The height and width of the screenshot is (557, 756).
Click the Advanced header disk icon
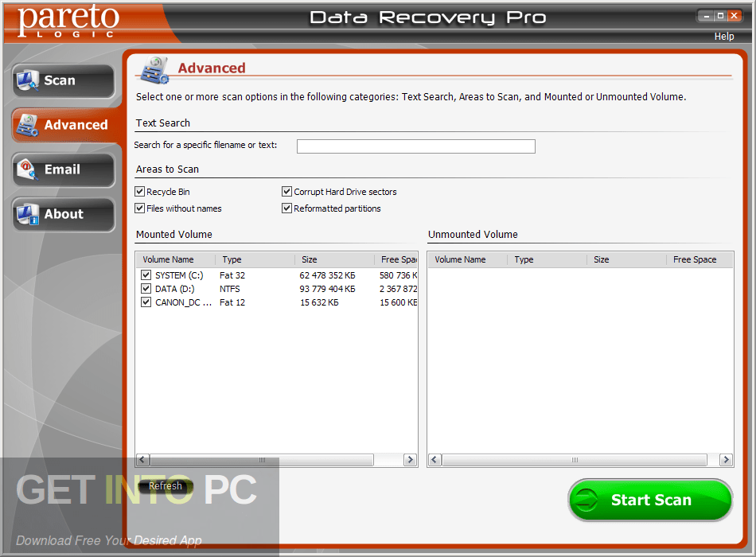tap(154, 70)
